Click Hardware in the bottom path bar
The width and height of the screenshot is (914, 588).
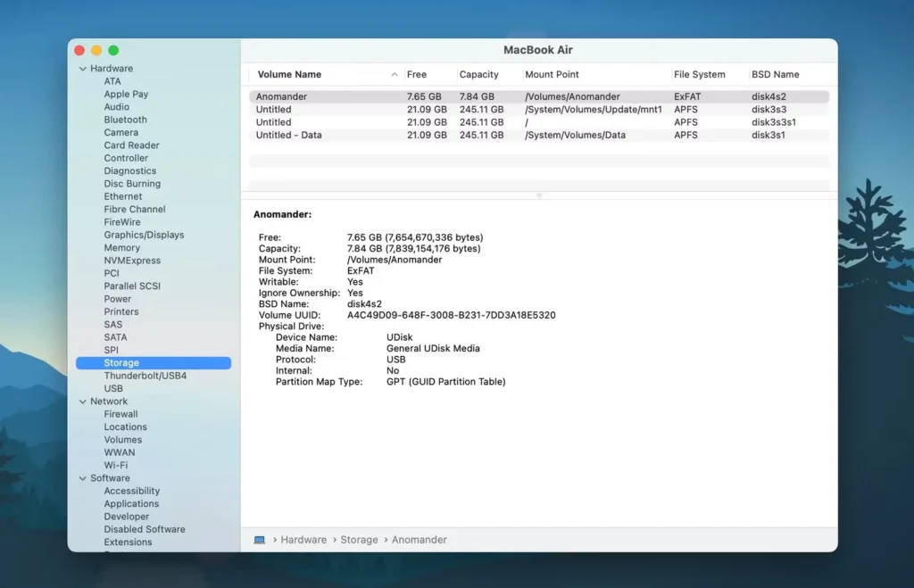pyautogui.click(x=303, y=540)
